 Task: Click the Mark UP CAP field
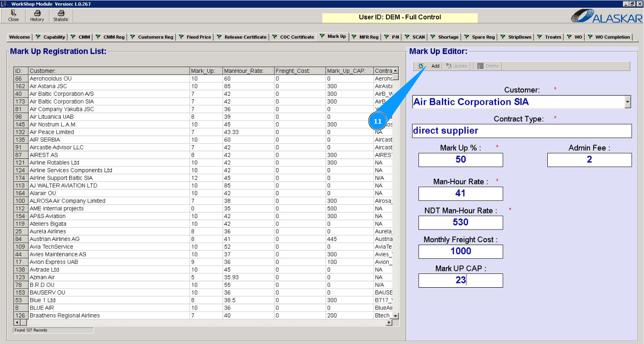(x=461, y=280)
